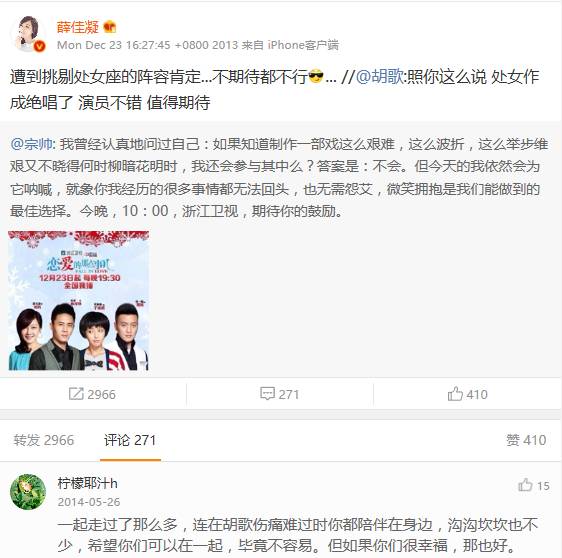Switch to the 转发 2966 tab
The height and width of the screenshot is (558, 562).
coord(44,440)
